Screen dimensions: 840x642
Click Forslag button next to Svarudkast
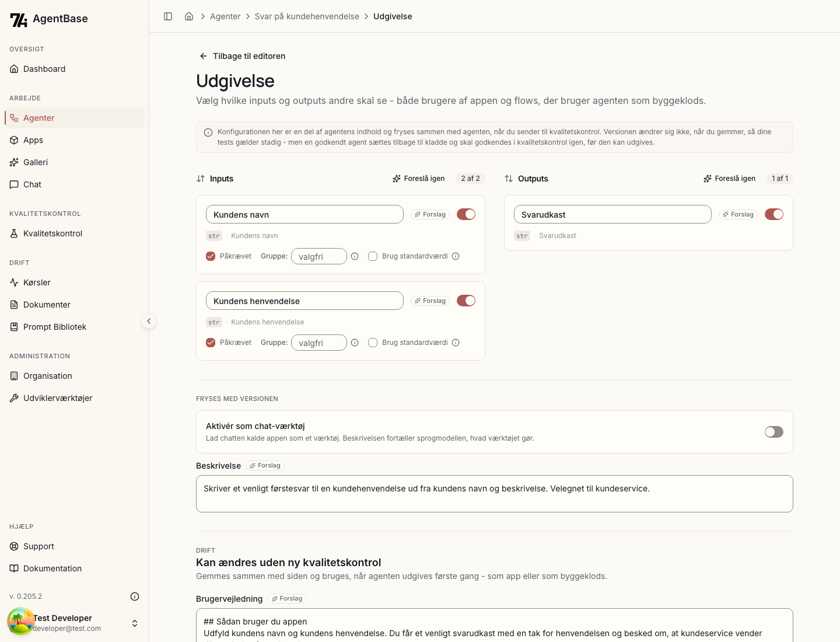(x=738, y=214)
